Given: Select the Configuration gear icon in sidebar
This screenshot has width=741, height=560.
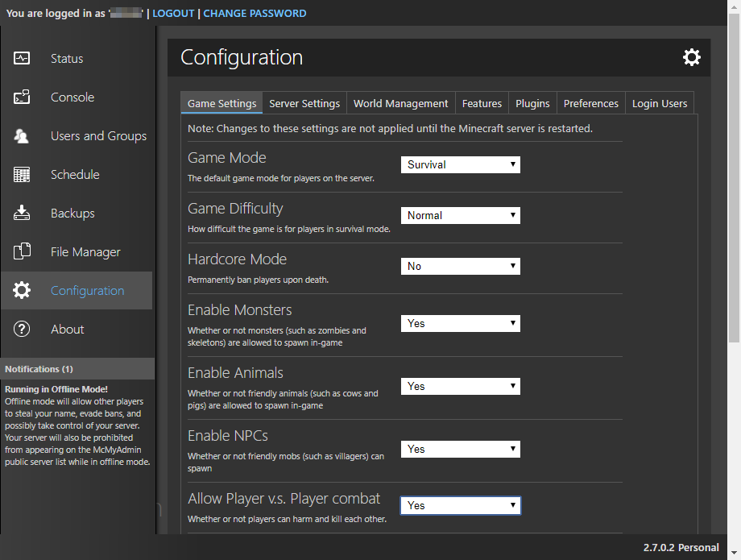Looking at the screenshot, I should [x=22, y=290].
